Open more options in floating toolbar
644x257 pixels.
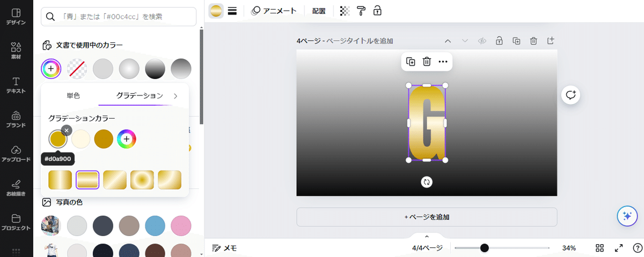tap(443, 62)
